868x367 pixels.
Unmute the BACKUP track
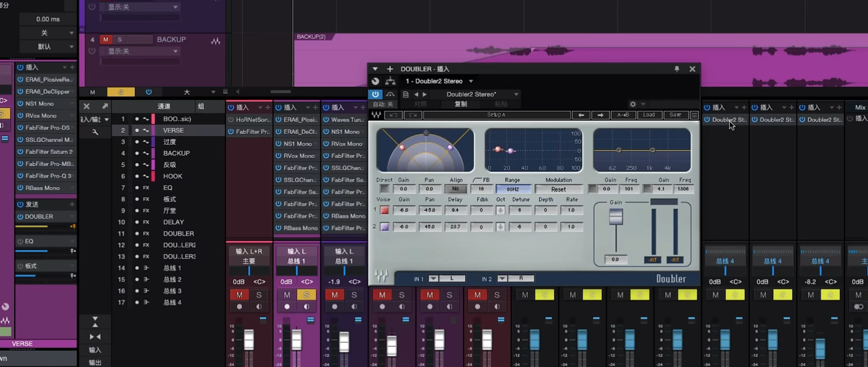tap(106, 40)
